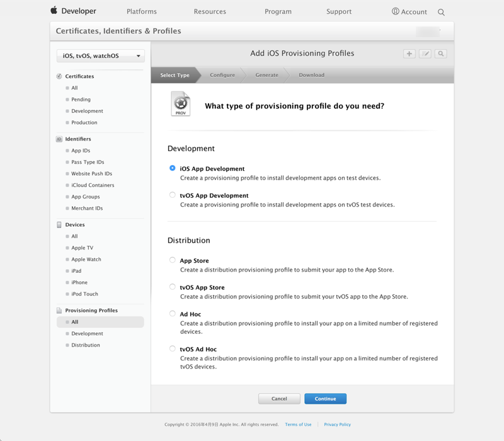The width and height of the screenshot is (504, 441).
Task: Select the tvOS App Development radio button
Action: click(x=173, y=195)
